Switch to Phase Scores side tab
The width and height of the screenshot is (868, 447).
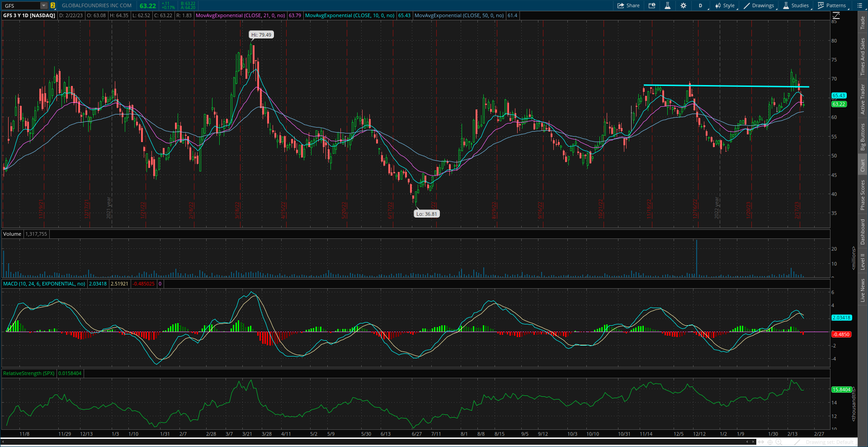pyautogui.click(x=863, y=195)
